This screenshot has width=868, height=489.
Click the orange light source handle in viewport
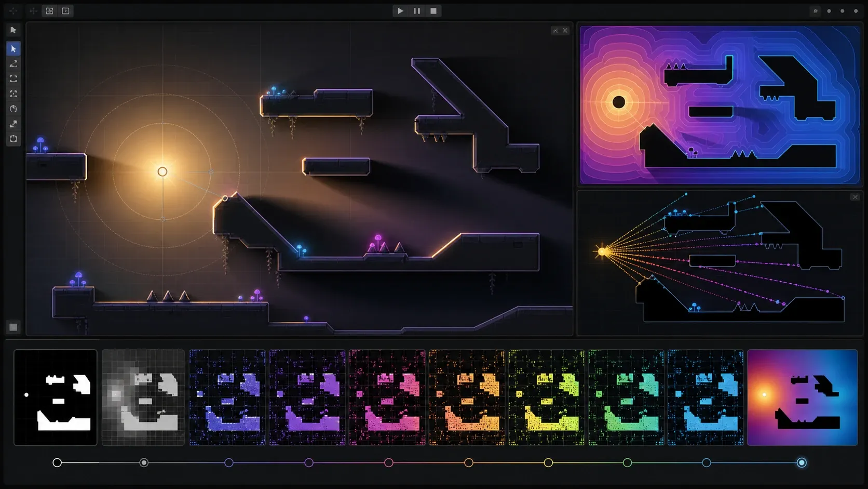click(x=162, y=171)
